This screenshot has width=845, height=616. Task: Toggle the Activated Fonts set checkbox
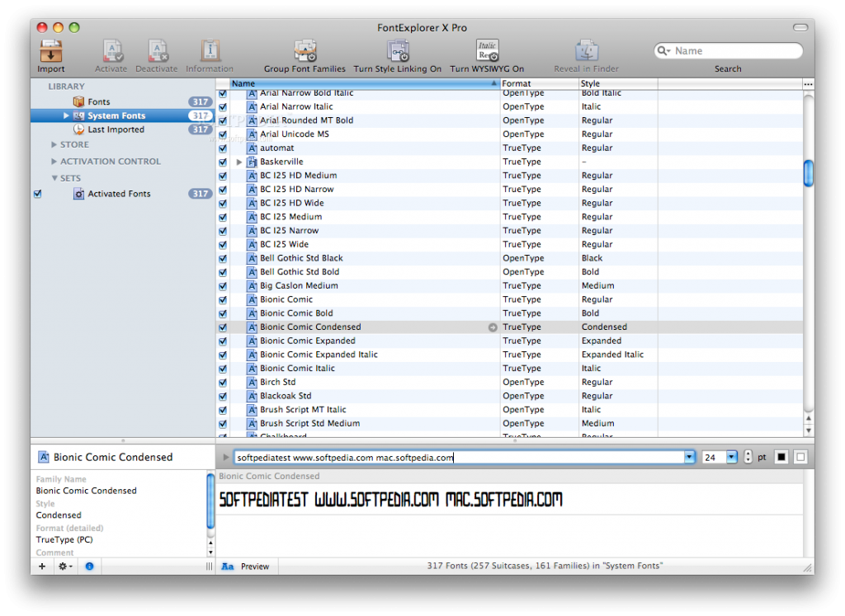coord(38,194)
